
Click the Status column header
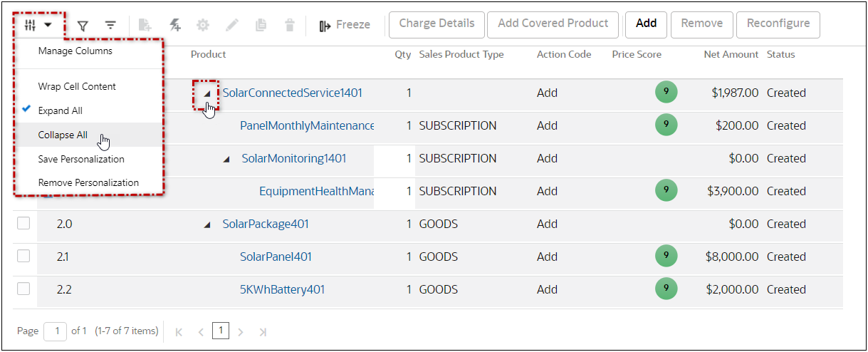[x=781, y=54]
